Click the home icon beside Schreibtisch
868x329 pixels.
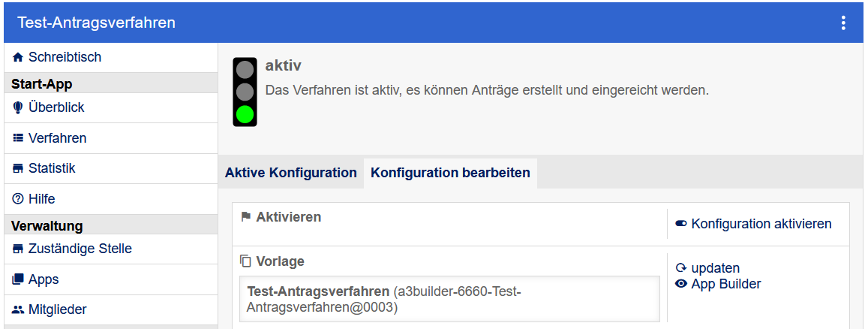click(18, 57)
